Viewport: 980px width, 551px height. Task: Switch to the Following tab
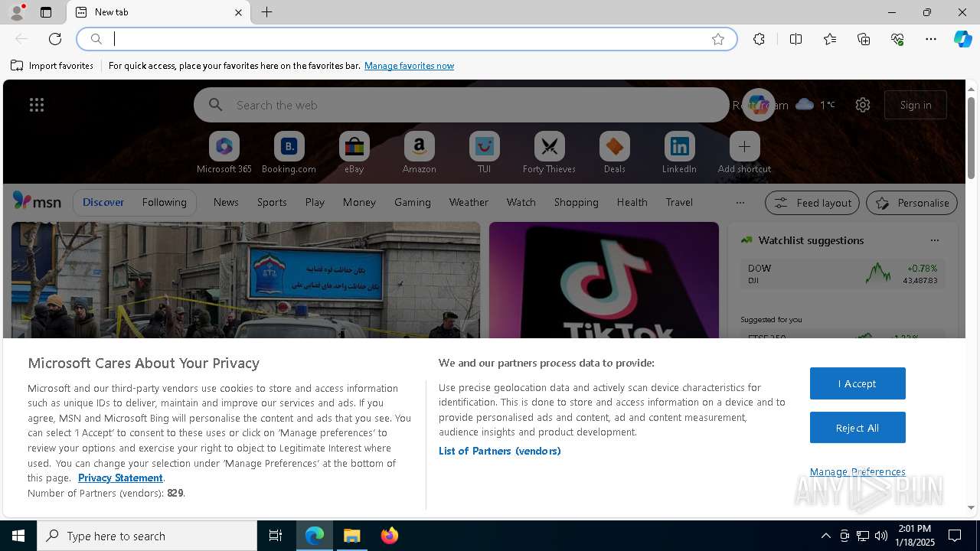pyautogui.click(x=164, y=202)
